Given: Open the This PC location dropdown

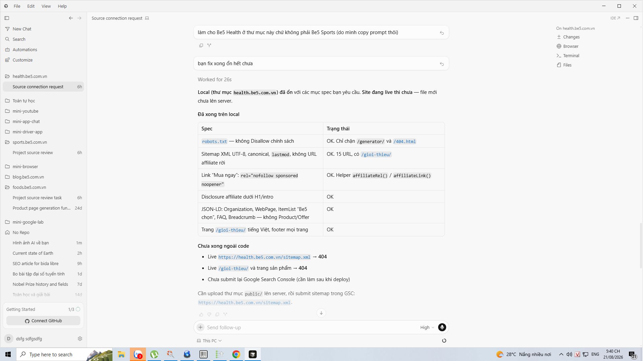Looking at the screenshot, I should (209, 341).
